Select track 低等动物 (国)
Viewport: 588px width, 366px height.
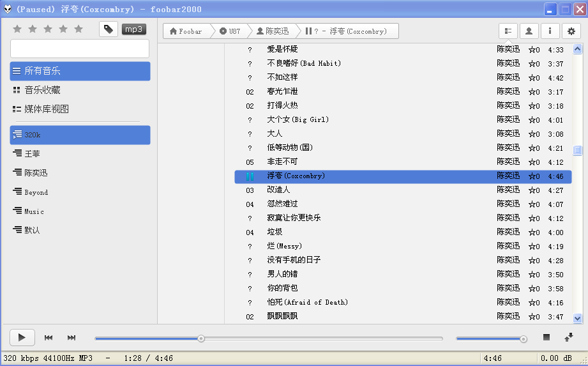click(403, 148)
